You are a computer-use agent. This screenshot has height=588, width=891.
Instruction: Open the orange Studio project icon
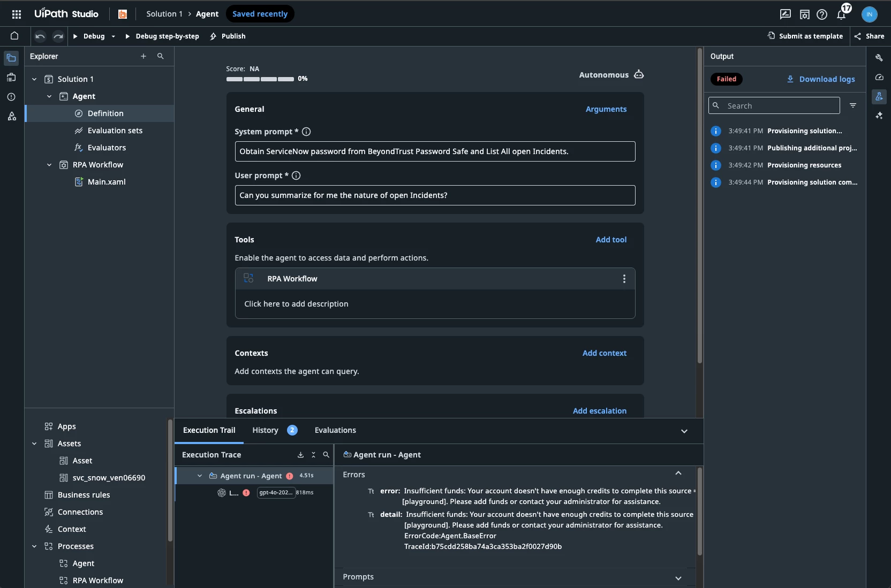[123, 14]
